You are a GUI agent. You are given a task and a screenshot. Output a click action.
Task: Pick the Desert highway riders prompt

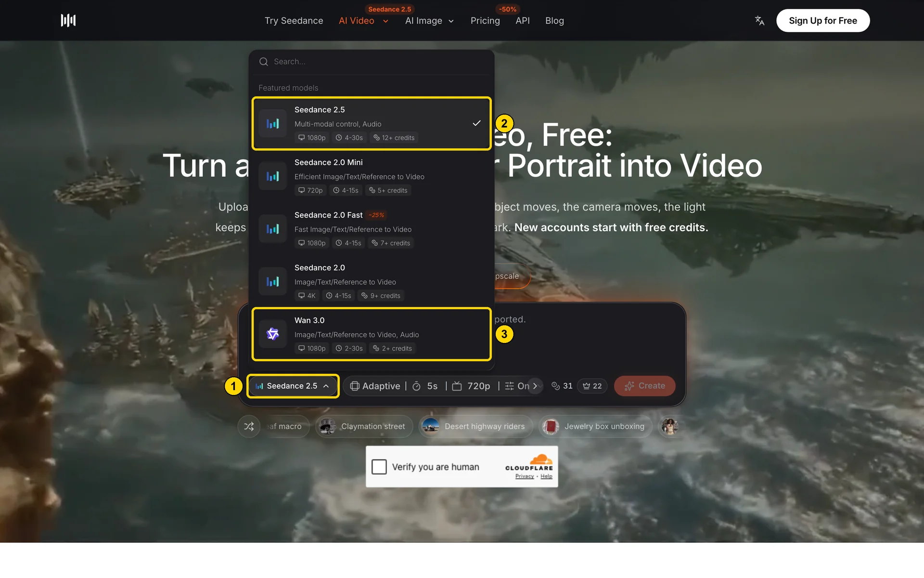coord(476,426)
